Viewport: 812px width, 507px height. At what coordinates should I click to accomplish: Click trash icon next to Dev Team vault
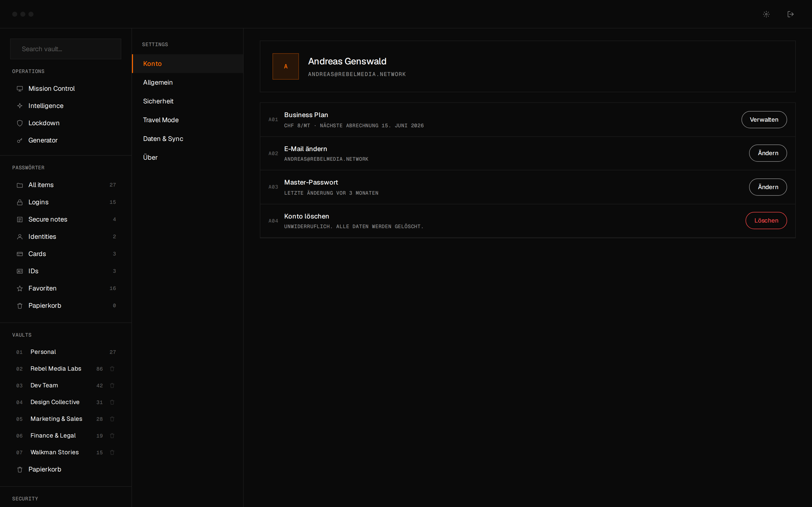[x=112, y=385]
